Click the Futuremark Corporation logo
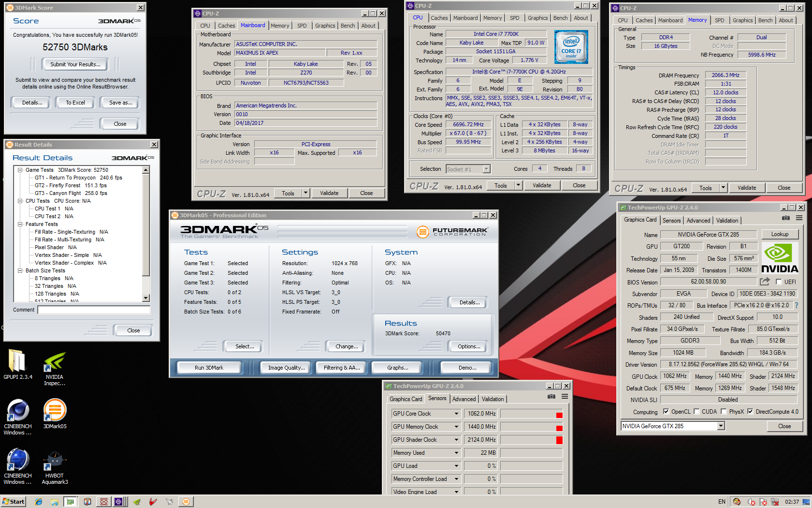 pos(452,232)
